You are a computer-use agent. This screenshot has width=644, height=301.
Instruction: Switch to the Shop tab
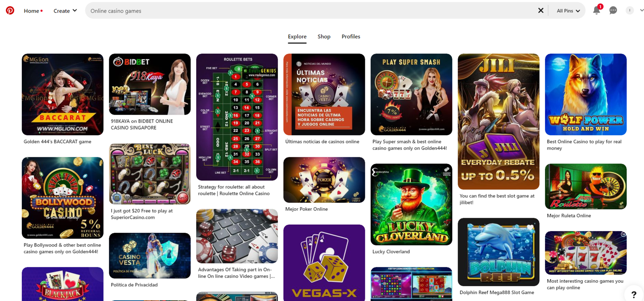coord(324,36)
